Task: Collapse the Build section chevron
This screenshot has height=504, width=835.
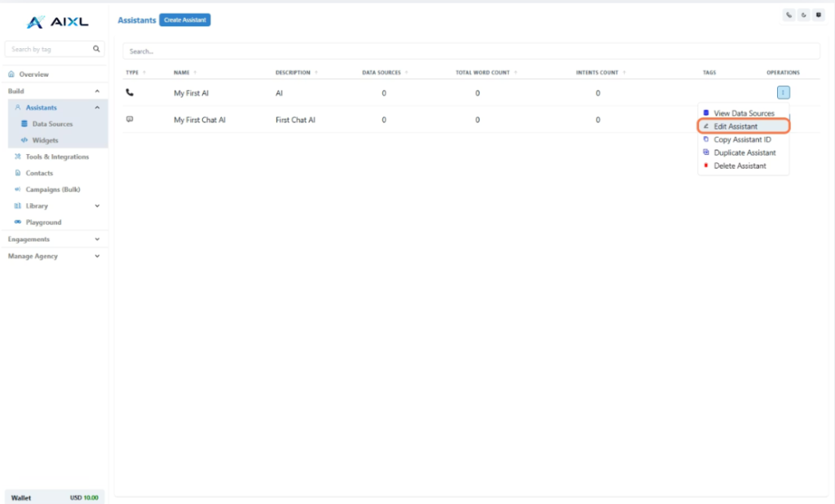Action: (97, 91)
